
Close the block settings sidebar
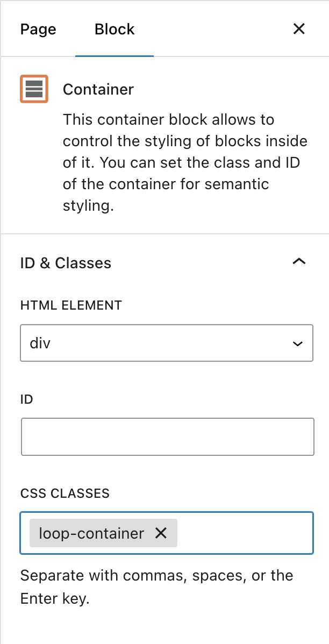(x=298, y=28)
